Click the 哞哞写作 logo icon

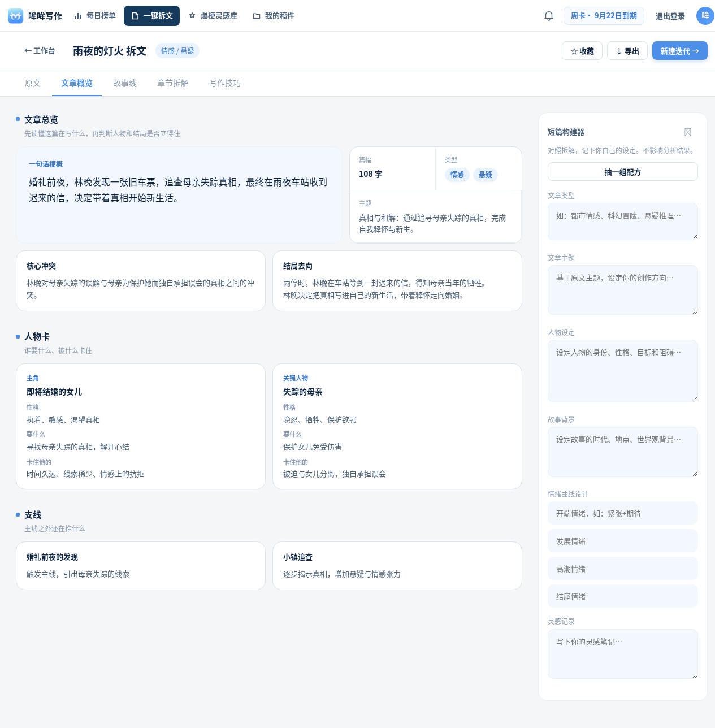coord(15,16)
